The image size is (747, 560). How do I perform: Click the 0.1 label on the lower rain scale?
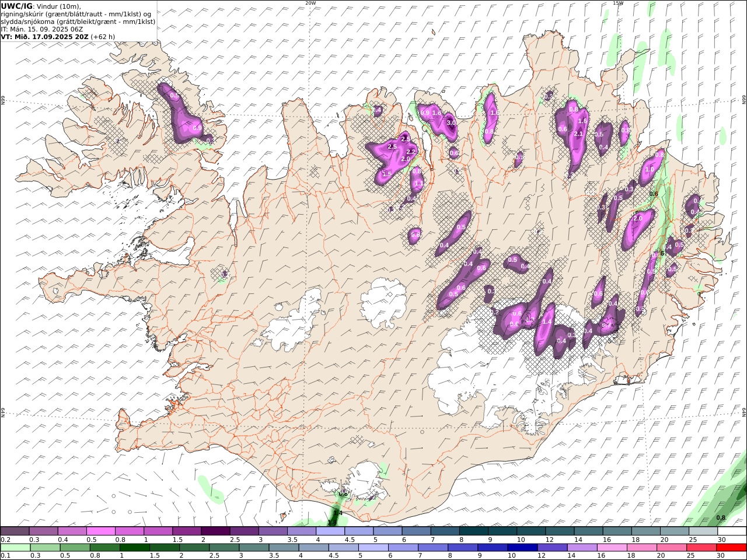[5, 555]
